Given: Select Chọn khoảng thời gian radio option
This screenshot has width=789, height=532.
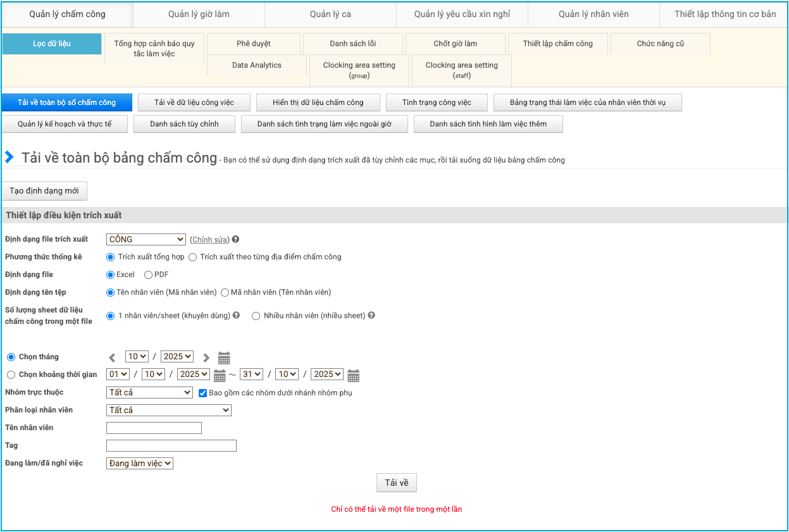Looking at the screenshot, I should (11, 375).
